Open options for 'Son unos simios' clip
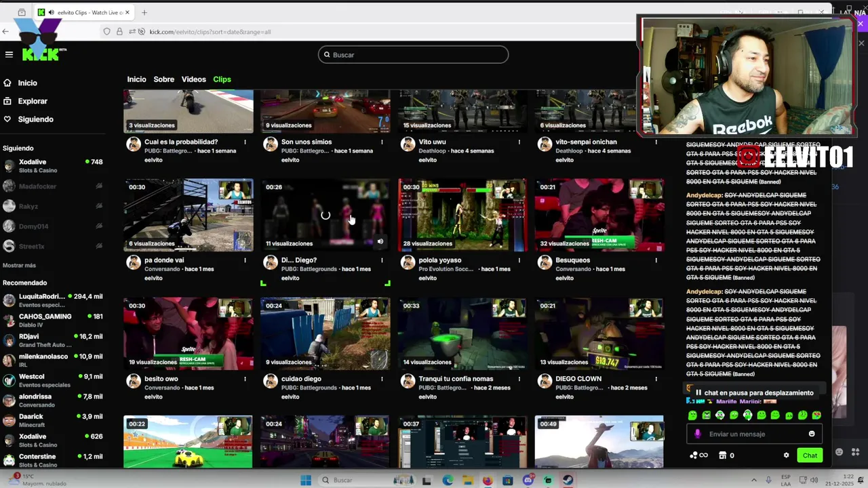Screen dimensions: 868x488 click(382, 142)
